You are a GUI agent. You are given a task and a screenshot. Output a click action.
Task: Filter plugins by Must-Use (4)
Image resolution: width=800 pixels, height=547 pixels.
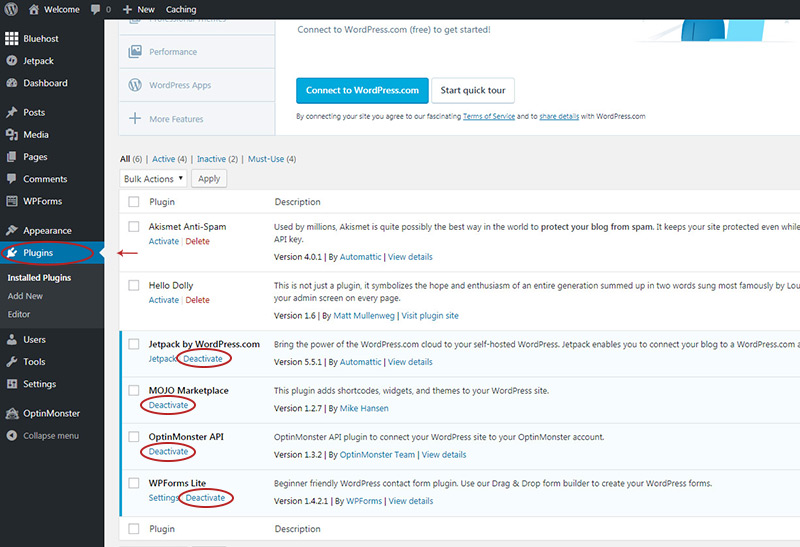coord(272,159)
